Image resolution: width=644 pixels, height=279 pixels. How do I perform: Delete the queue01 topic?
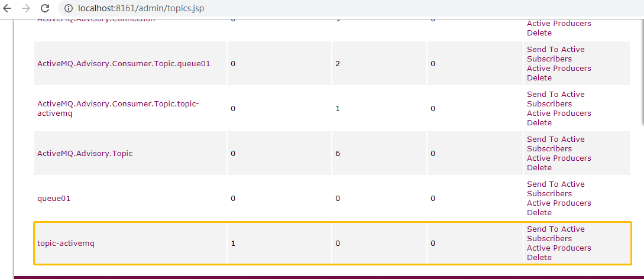(x=539, y=213)
